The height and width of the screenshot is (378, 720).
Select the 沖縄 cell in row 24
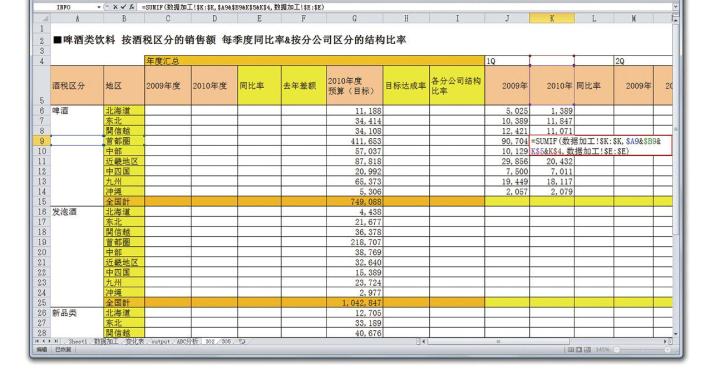point(124,293)
